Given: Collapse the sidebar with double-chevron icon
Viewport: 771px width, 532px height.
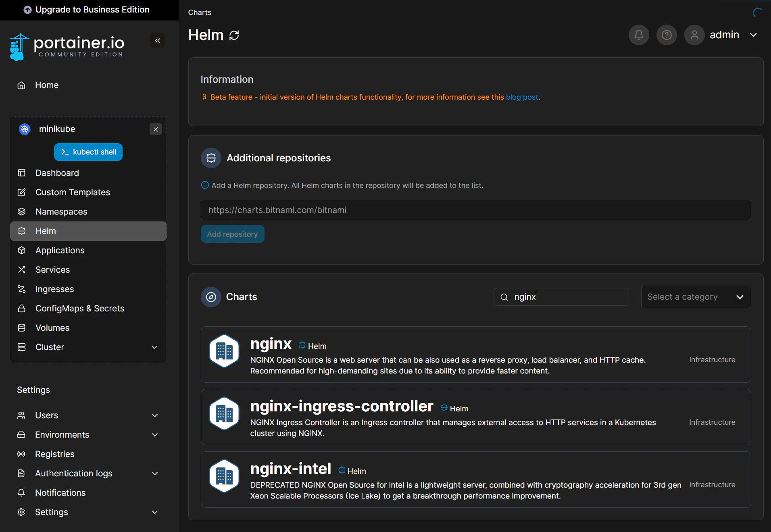Looking at the screenshot, I should click(157, 40).
